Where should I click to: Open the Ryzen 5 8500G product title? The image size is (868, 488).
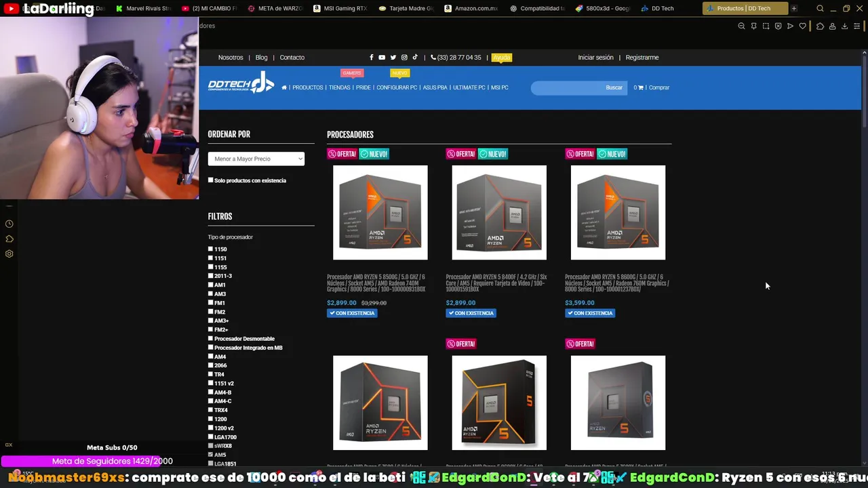coord(376,283)
